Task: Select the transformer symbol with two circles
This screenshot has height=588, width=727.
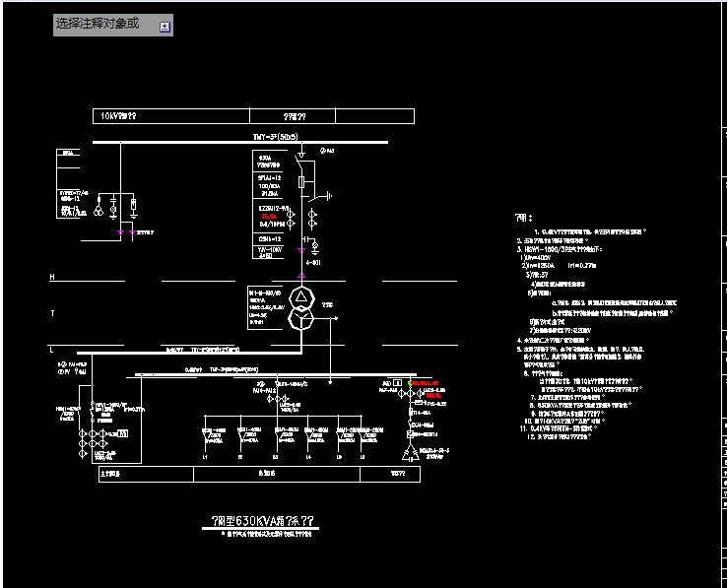Action: tap(301, 308)
